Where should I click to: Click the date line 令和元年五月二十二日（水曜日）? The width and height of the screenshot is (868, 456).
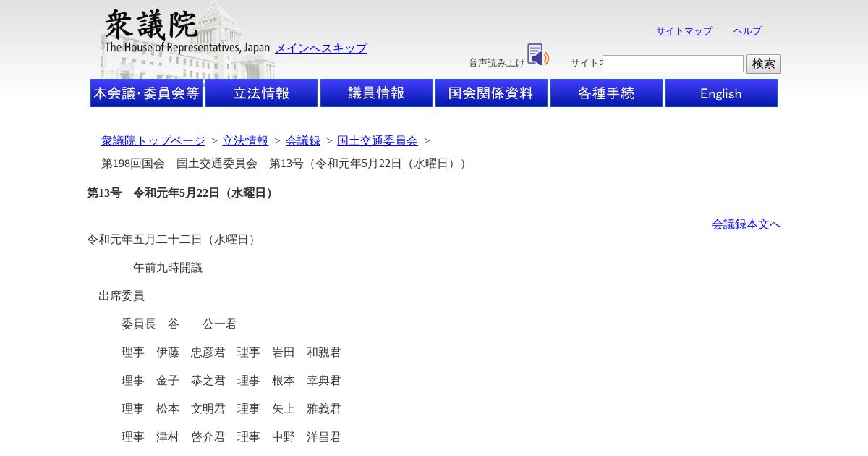(x=173, y=240)
